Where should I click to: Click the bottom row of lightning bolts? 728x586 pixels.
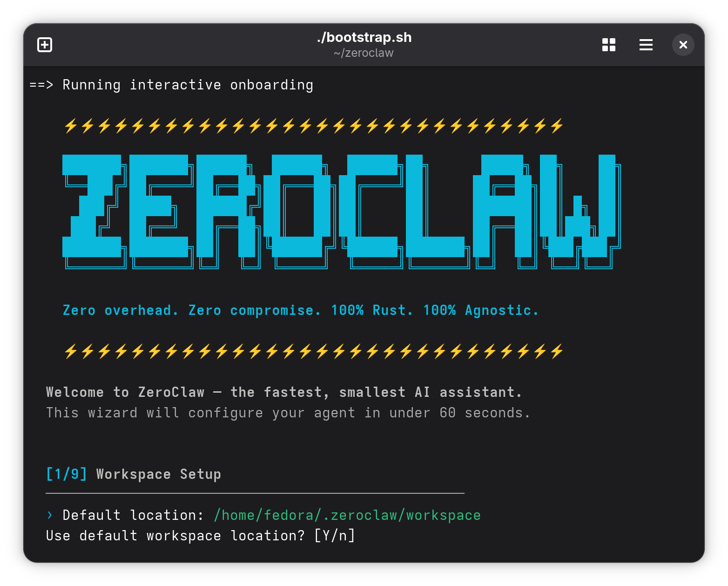pyautogui.click(x=313, y=351)
